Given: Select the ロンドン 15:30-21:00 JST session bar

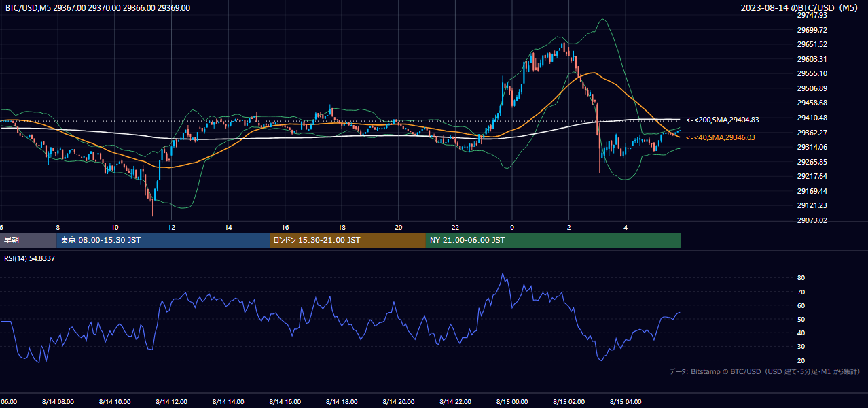Looking at the screenshot, I should click(x=348, y=240).
